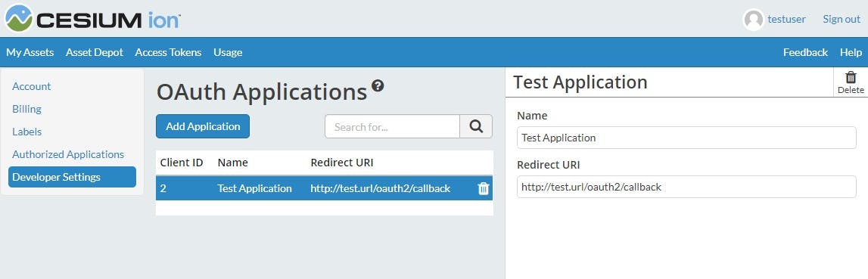Click the search magnifier button
The image size is (868, 279).
(476, 126)
